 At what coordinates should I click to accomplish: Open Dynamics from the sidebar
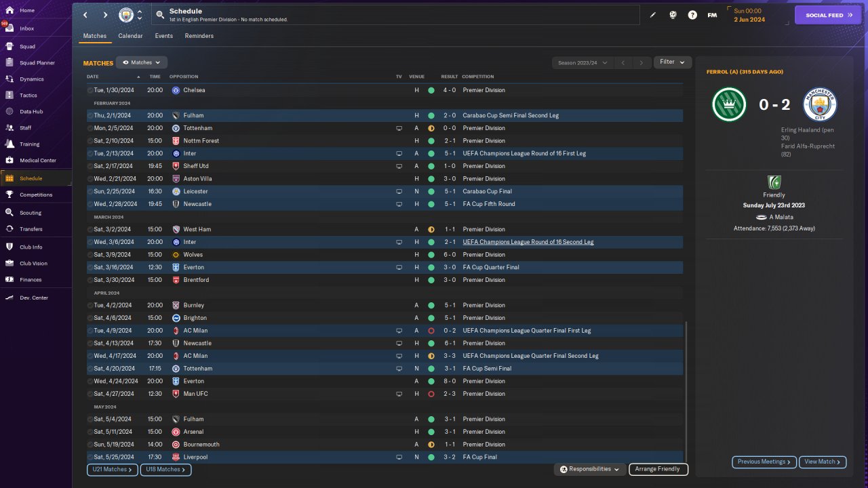pyautogui.click(x=35, y=79)
